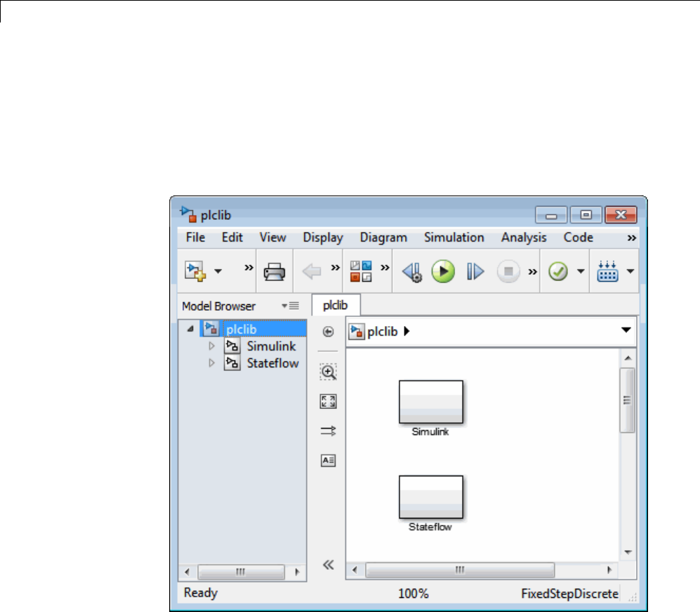Select the Annotation tool icon

point(328,460)
